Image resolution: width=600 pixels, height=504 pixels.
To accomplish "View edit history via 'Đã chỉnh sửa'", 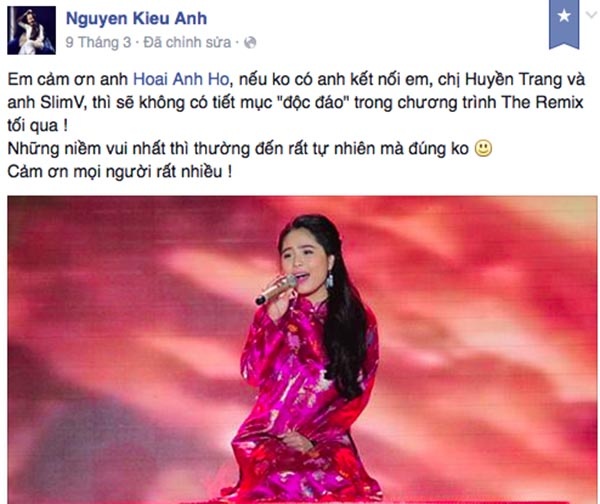I will 187,42.
